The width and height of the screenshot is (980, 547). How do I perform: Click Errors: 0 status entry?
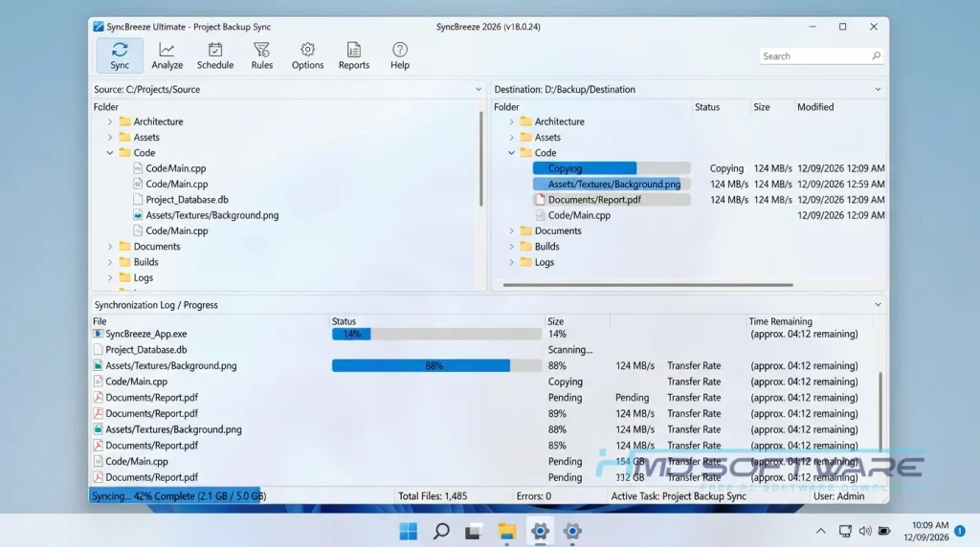[534, 496]
